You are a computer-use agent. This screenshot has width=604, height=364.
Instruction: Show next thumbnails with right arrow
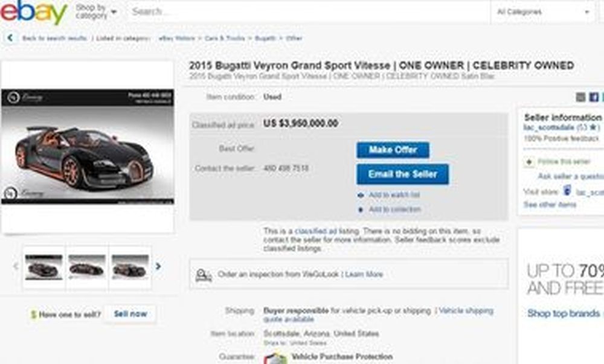click(x=158, y=266)
